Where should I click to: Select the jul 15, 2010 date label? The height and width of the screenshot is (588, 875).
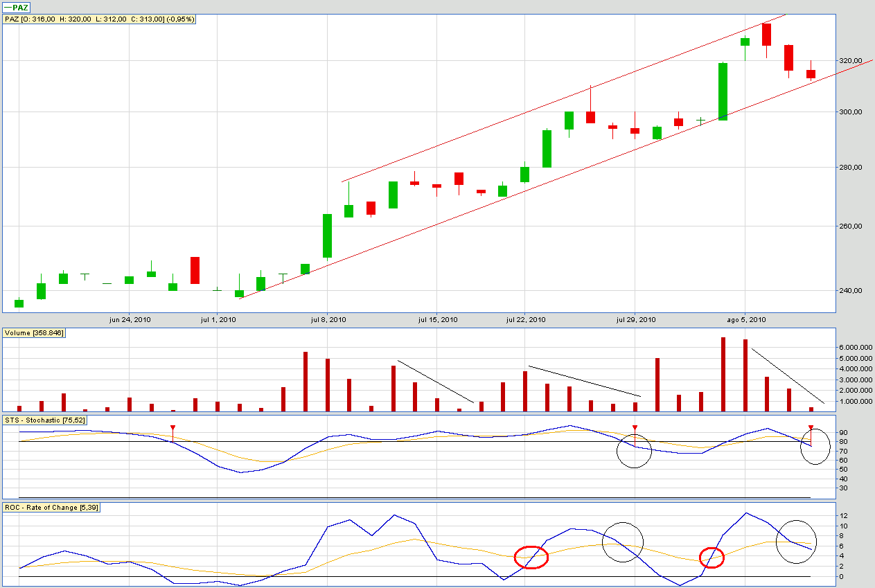point(438,319)
